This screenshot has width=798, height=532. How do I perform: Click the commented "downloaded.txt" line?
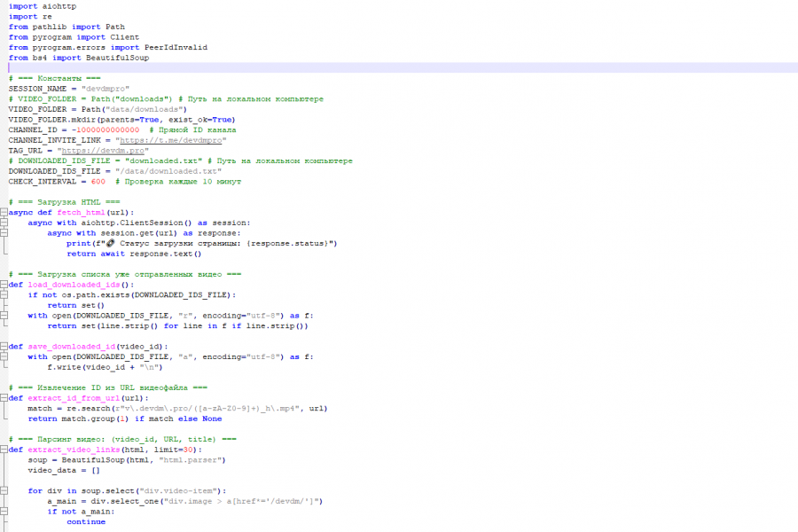click(180, 160)
